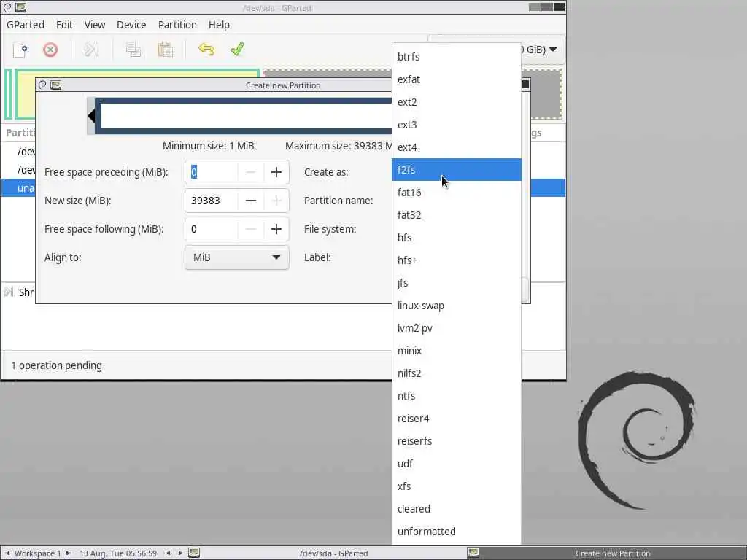
Task: Choose linux-swap from the list
Action: [457, 306]
